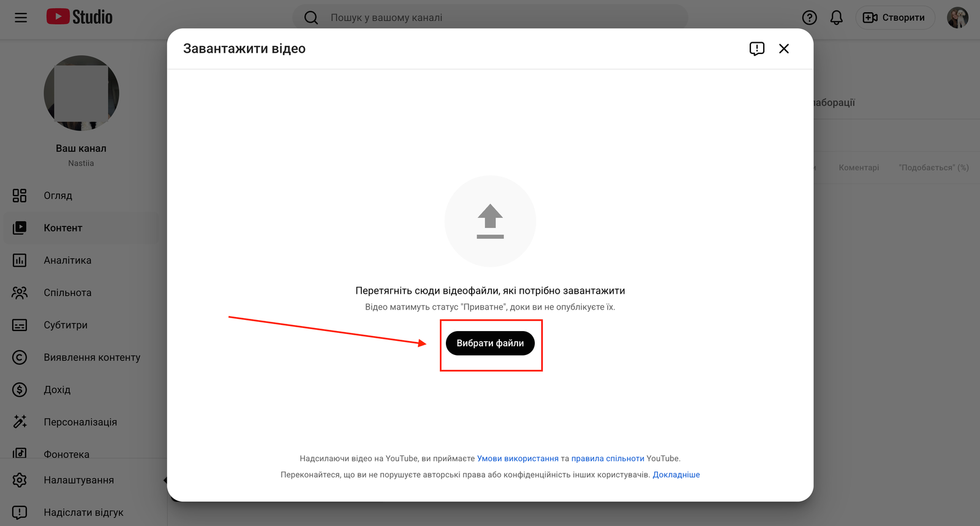Click the Контент video library icon
980x526 pixels.
click(x=20, y=228)
